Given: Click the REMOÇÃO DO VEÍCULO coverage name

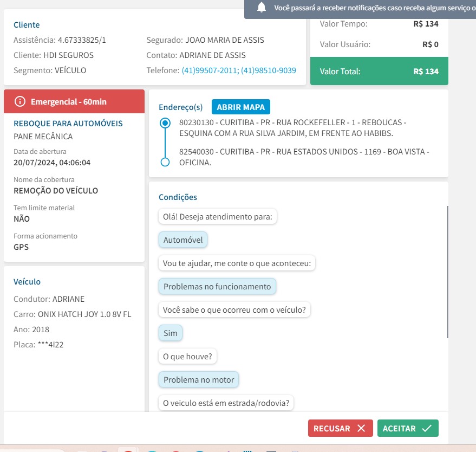Looking at the screenshot, I should [x=56, y=191].
